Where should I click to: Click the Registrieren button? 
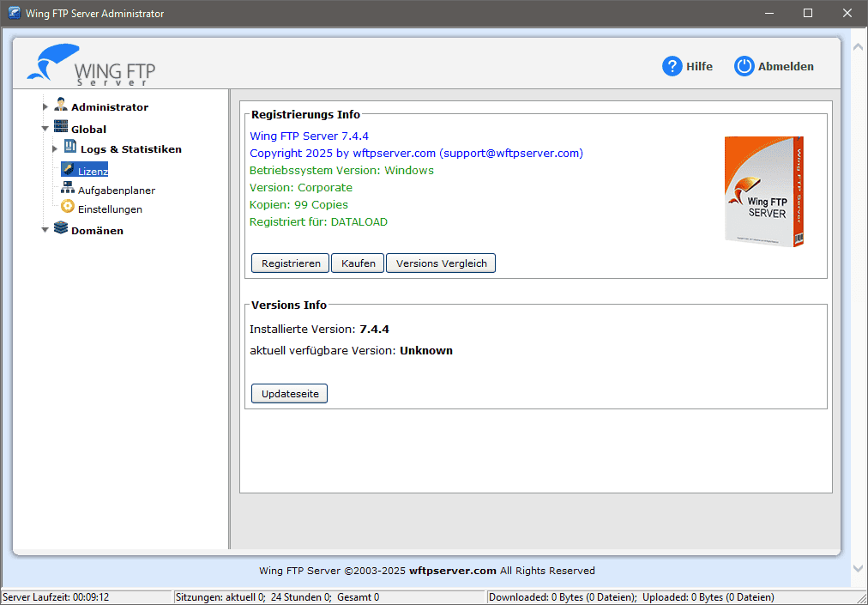[x=291, y=263]
